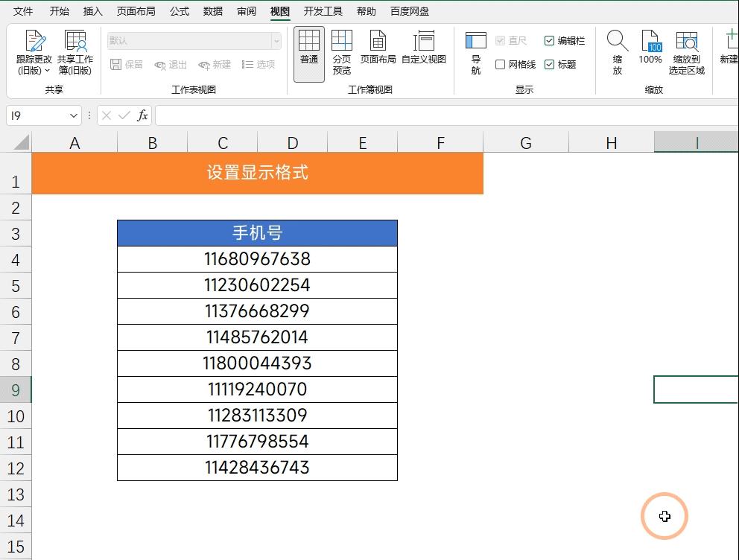The width and height of the screenshot is (739, 560).
Task: Select cell C4 containing 11680967638
Action: [x=257, y=258]
